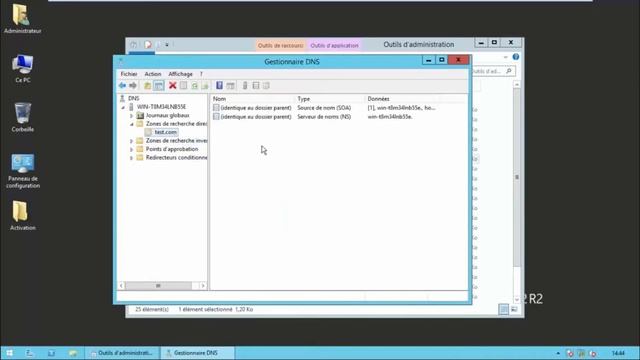Expand Points d'approbation node

point(131,150)
